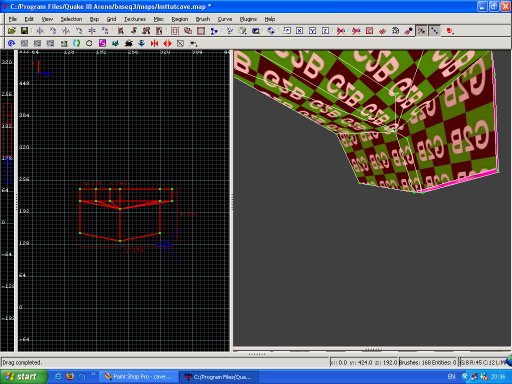Click the Scale Z button icon
Screen dimensions: 512x384
[x=325, y=31]
